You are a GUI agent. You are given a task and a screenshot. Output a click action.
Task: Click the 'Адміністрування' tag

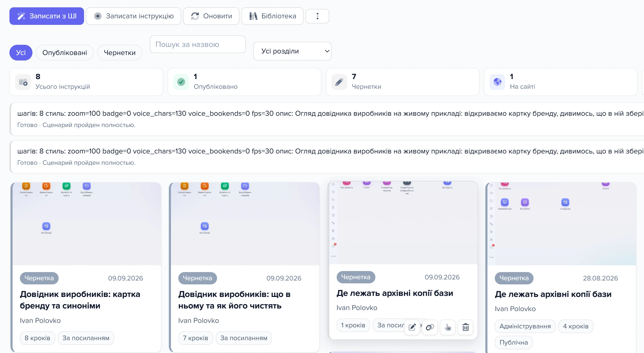tap(525, 326)
